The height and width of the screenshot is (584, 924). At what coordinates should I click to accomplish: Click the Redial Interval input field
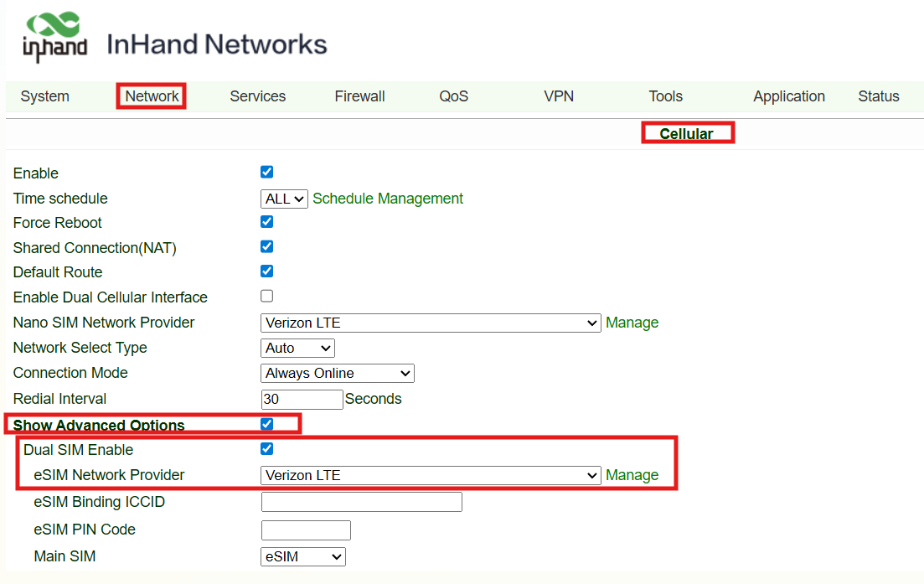click(302, 399)
